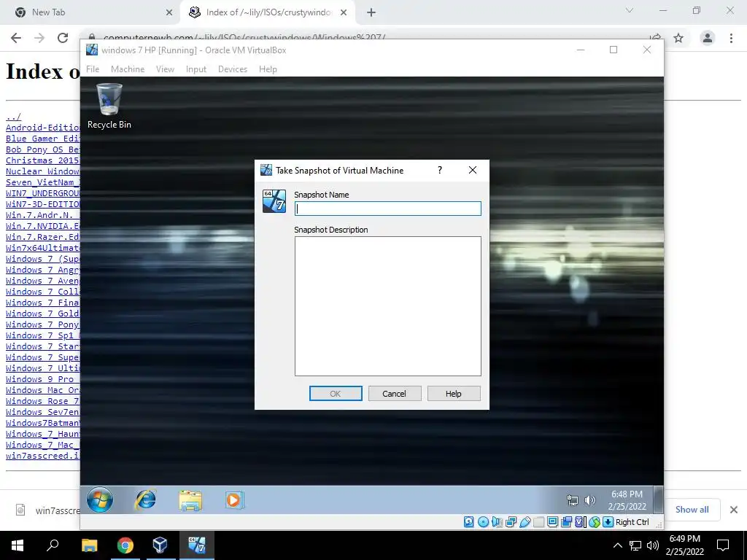This screenshot has width=747, height=560.
Task: Click the USB devices indicator in VirtualBox status bar
Action: pyautogui.click(x=525, y=522)
